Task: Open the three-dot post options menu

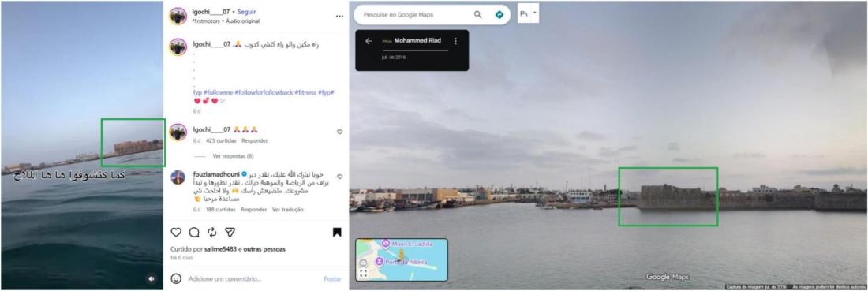Action: coord(339,17)
